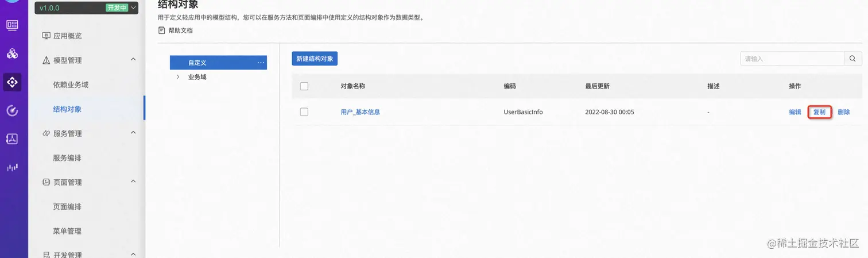Click 编辑 for 用户_基本信息
The height and width of the screenshot is (258, 868).
coord(795,112)
